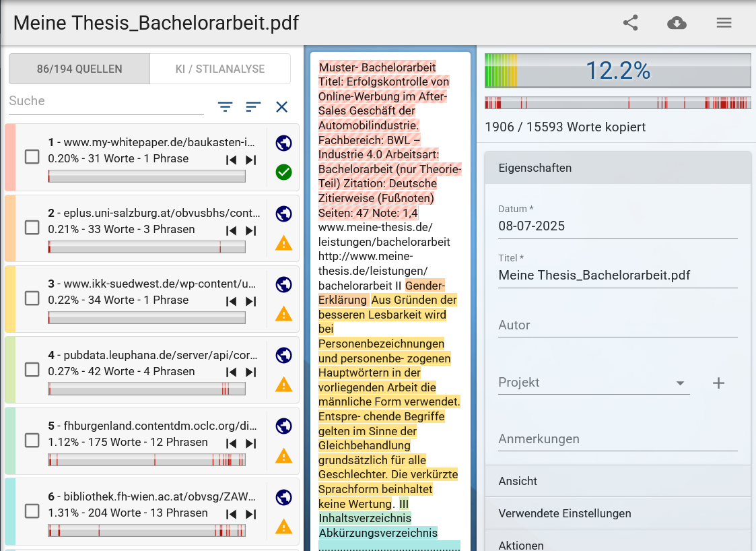Open the Projekt dropdown
This screenshot has height=551, width=756.
coord(680,383)
